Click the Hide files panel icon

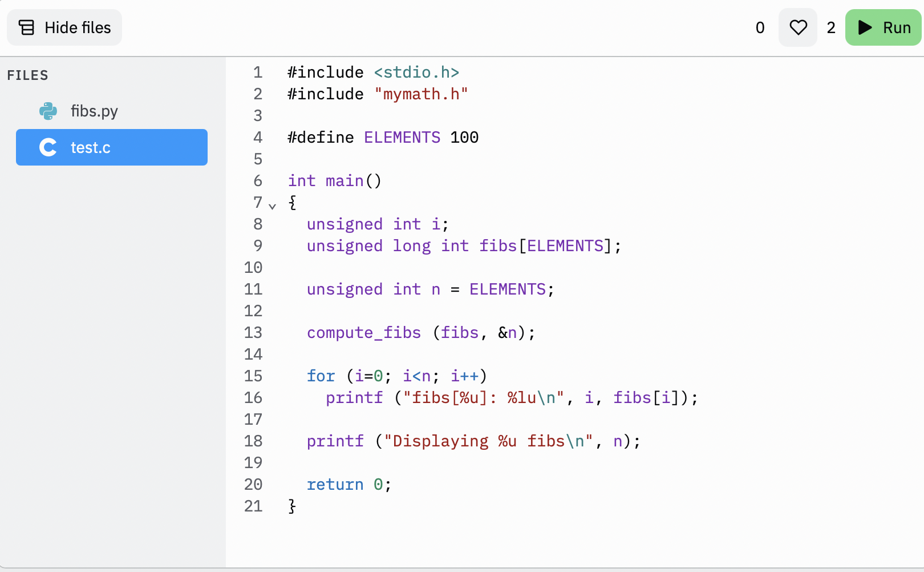coord(27,27)
